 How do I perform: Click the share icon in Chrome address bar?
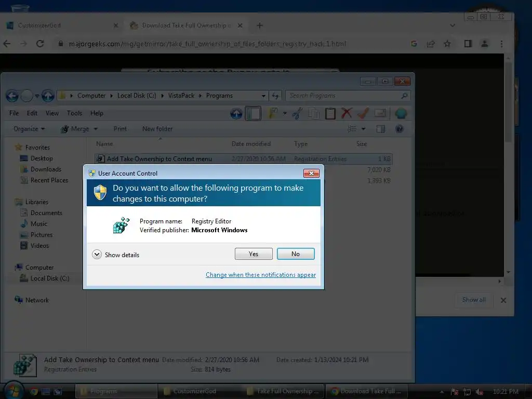pyautogui.click(x=431, y=44)
